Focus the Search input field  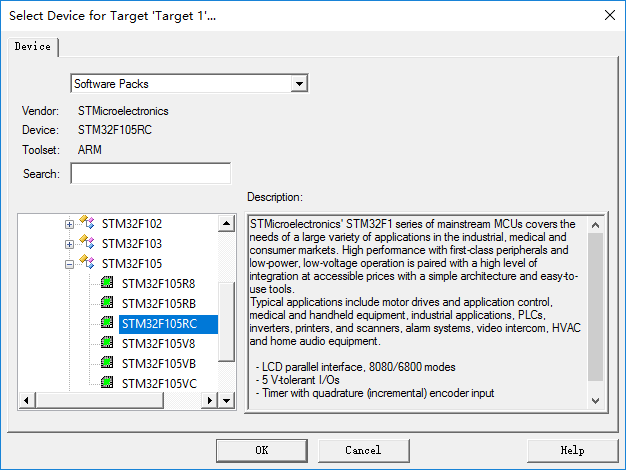151,173
